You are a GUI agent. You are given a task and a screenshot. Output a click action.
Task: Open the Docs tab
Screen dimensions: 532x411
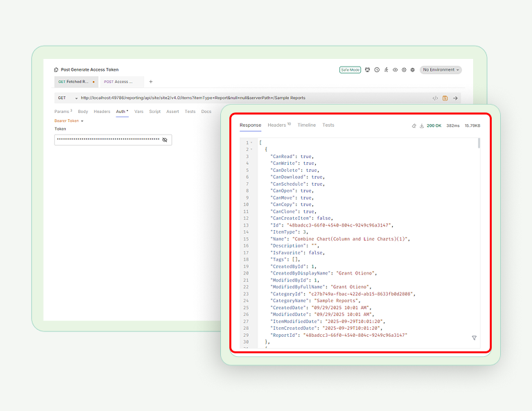(x=206, y=112)
